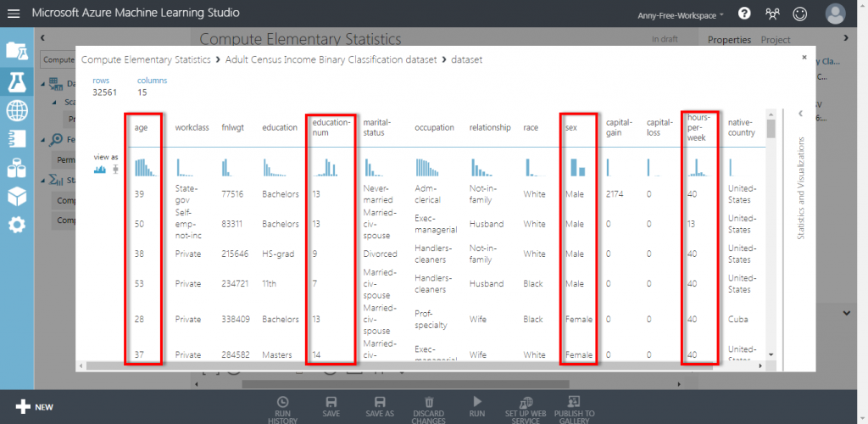Screen dimensions: 868x424
Task: Collapse the right Properties pane arrow
Action: tap(845, 37)
